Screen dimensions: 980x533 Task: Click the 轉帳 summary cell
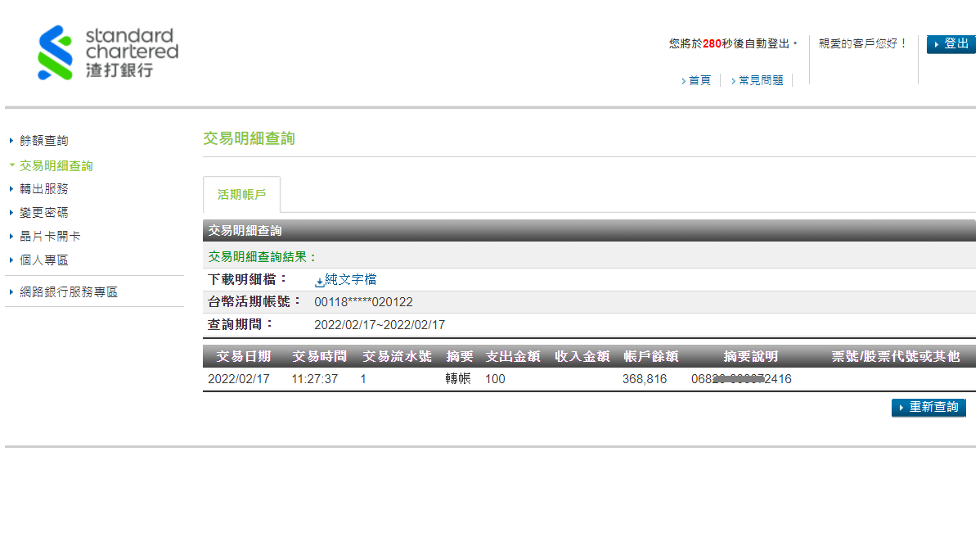pos(458,379)
